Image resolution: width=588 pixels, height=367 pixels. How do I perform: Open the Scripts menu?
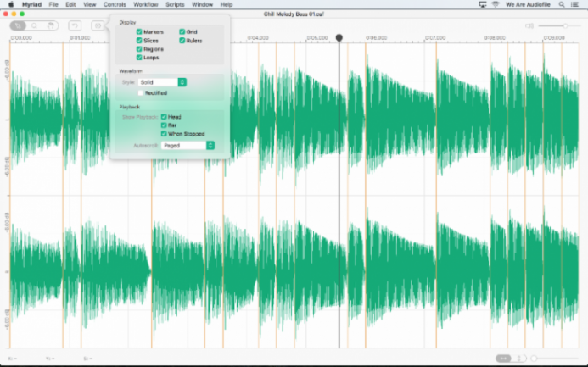[x=175, y=4]
